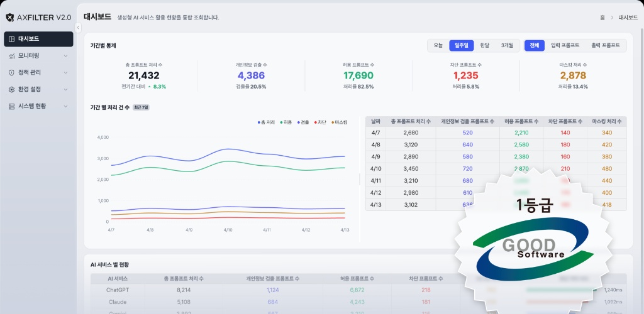Click the blocked prompts value 1,235
Image resolution: width=644 pixels, height=314 pixels.
click(466, 75)
